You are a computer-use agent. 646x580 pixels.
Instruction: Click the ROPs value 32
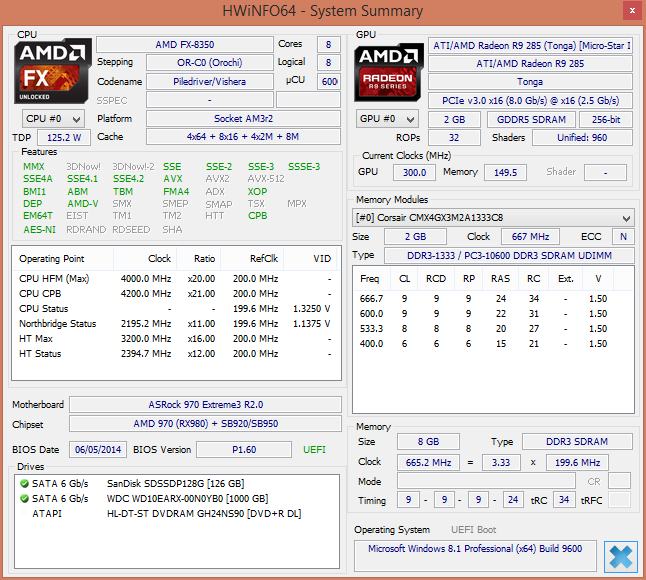[x=454, y=138]
